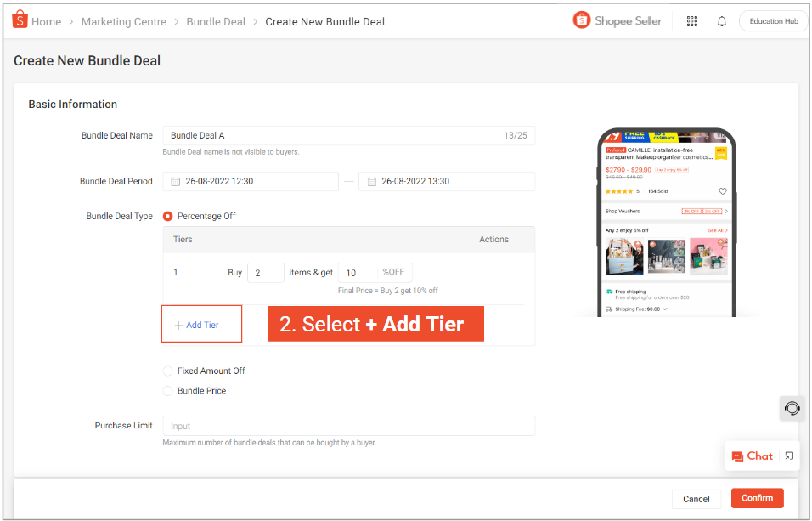The height and width of the screenshot is (521, 812).
Task: Edit the Bundle Deal Name field
Action: [x=348, y=135]
